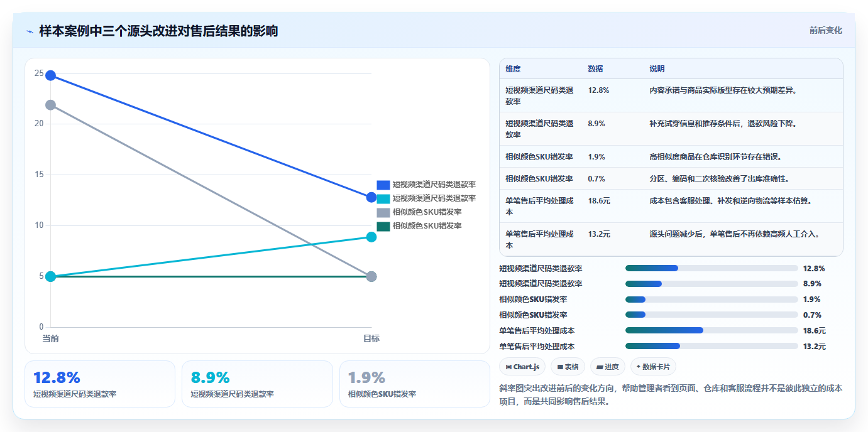Toggle the blue 短视频渠道尺码类退款率 legend swatch
This screenshot has height=432, width=868.
(x=383, y=185)
